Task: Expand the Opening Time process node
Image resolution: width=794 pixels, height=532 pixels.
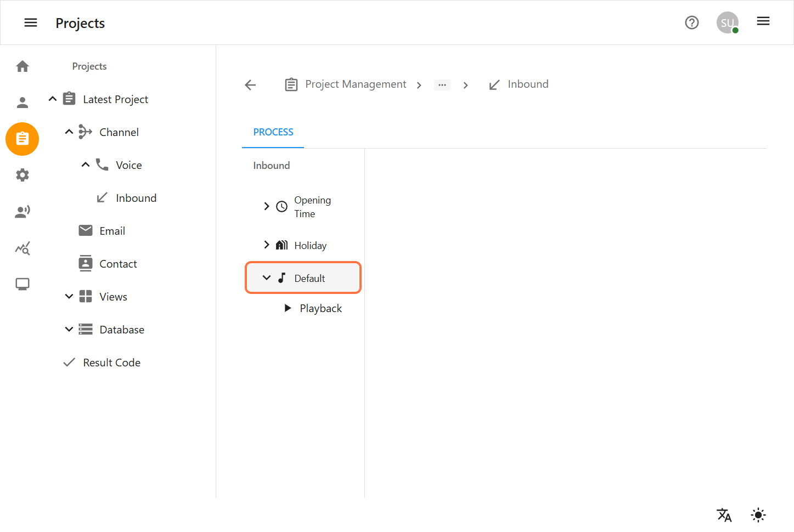Action: point(267,206)
